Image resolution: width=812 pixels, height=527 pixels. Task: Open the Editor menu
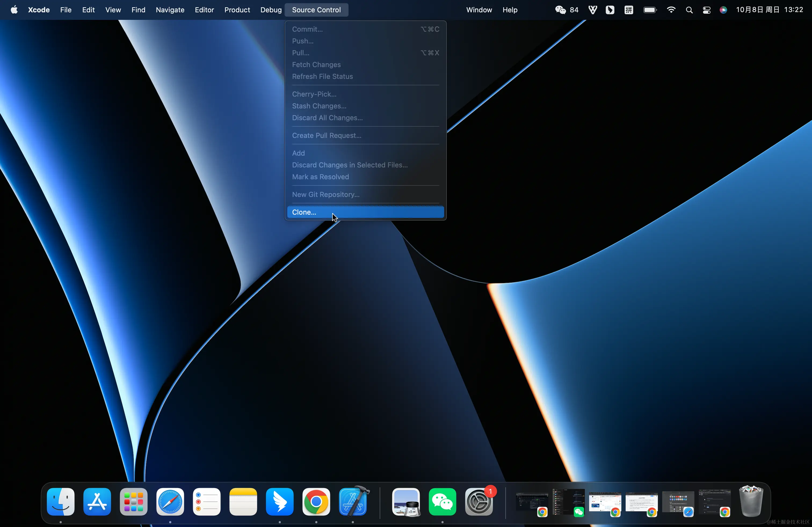tap(204, 10)
